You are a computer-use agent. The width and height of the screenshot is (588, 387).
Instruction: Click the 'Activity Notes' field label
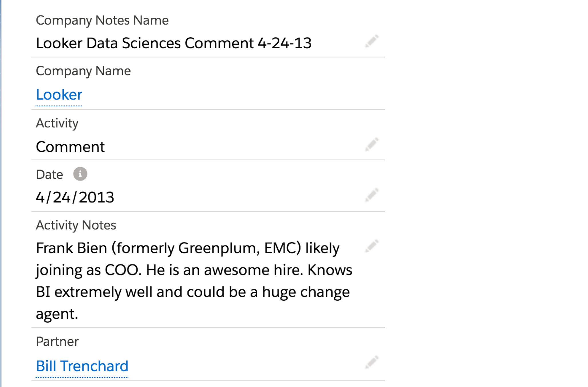tap(76, 225)
